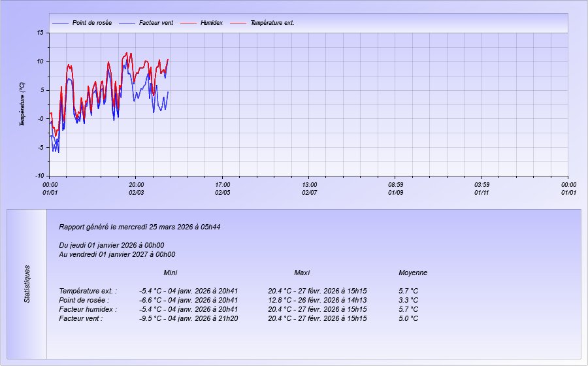Toggle the Température ext. legend entry
This screenshot has width=588, height=366.
coord(272,23)
